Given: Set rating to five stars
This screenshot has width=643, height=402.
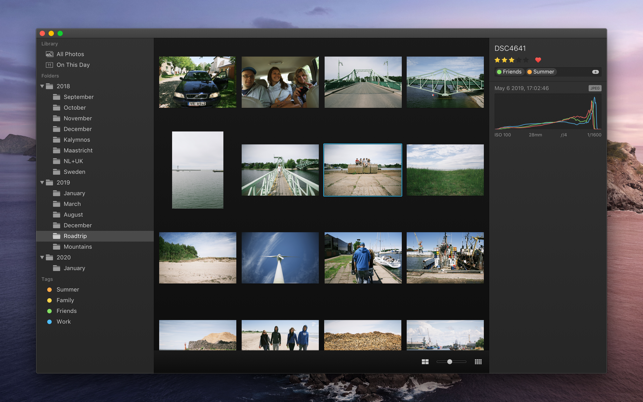Looking at the screenshot, I should click(525, 60).
